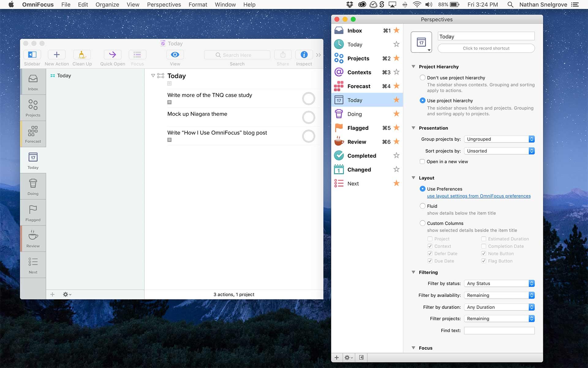Open the File menu
The image size is (588, 368).
pos(66,5)
